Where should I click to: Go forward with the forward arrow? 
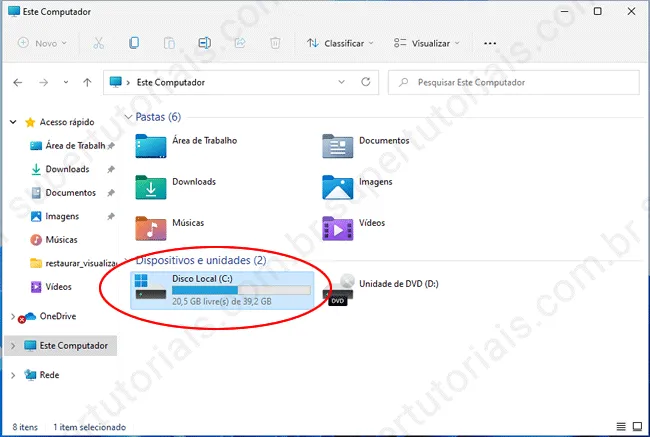[44, 83]
